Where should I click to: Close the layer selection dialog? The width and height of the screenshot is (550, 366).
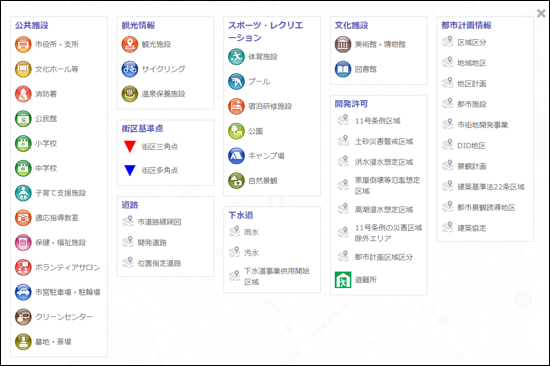click(x=541, y=13)
